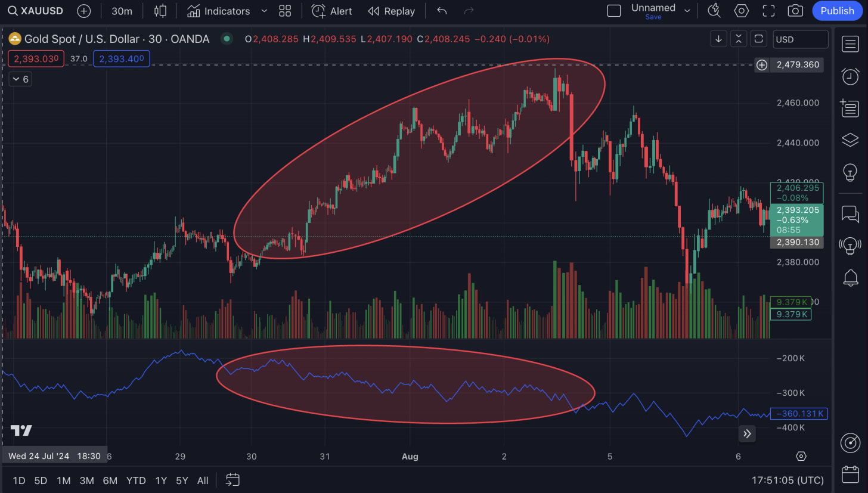The image size is (868, 493).
Task: Click the plus icon beside 2,479.360
Action: pyautogui.click(x=761, y=65)
